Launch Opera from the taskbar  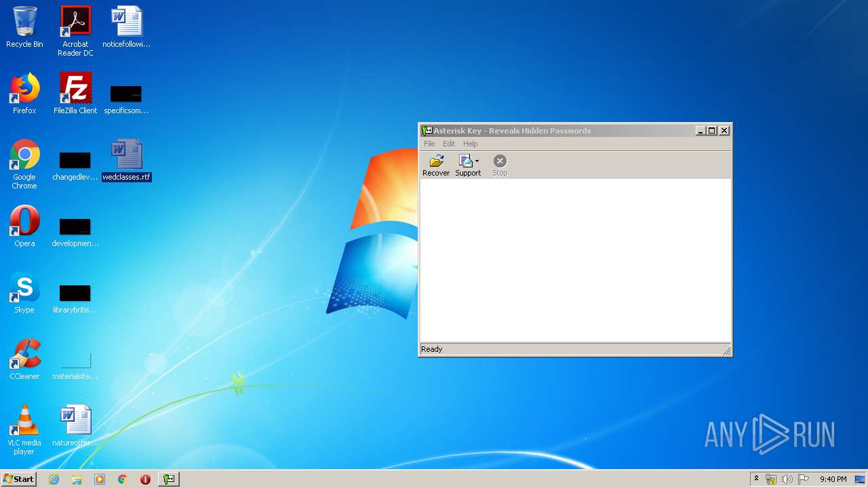pyautogui.click(x=145, y=479)
